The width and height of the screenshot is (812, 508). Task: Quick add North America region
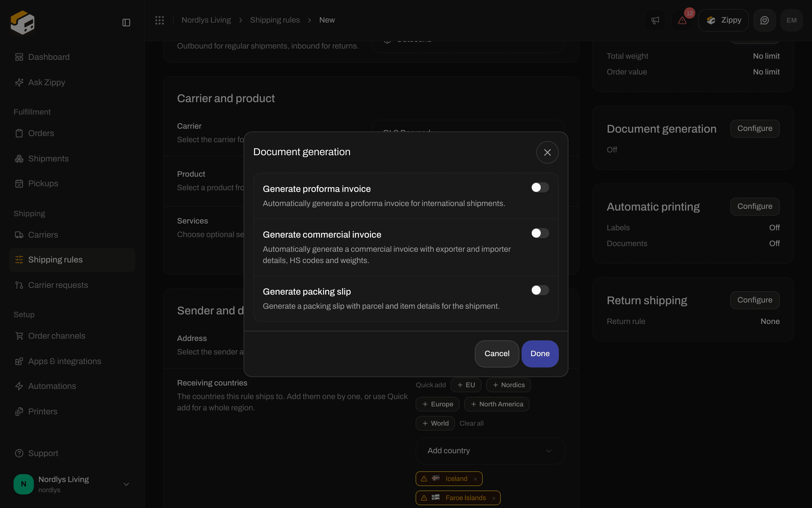pos(497,404)
